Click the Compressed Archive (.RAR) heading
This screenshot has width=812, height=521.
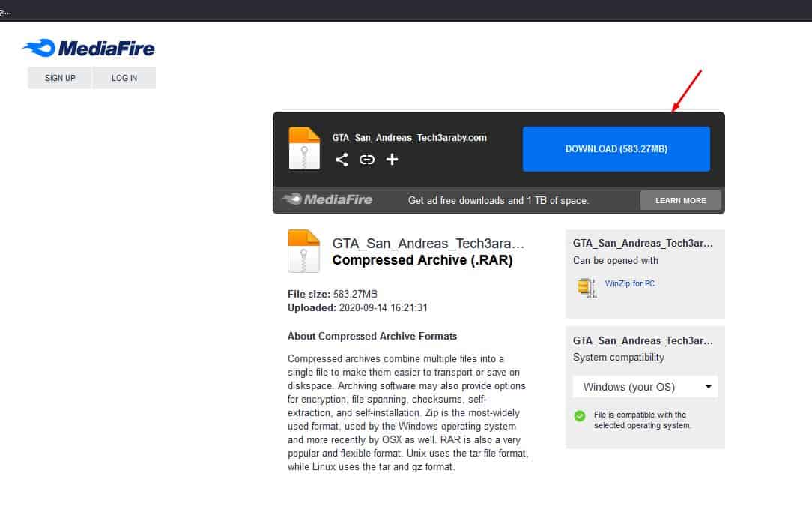coord(422,261)
